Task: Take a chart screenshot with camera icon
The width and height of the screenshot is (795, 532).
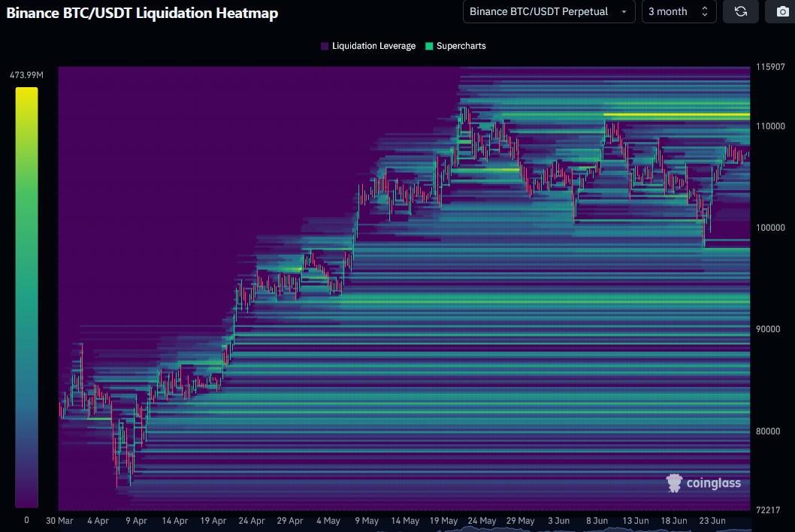Action: coord(782,12)
